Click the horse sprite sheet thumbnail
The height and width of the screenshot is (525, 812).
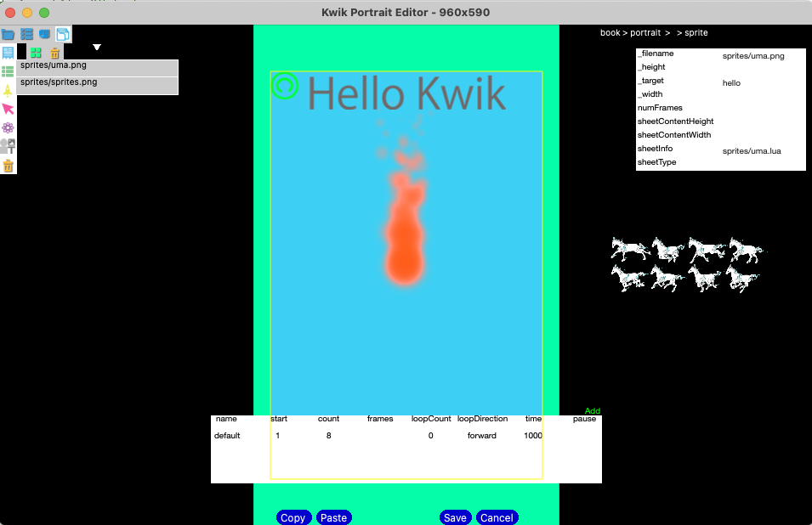(x=688, y=264)
